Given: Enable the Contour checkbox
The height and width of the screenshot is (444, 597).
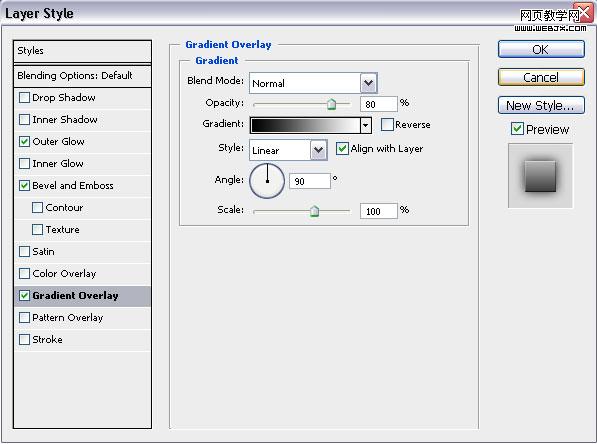Looking at the screenshot, I should pyautogui.click(x=37, y=208).
